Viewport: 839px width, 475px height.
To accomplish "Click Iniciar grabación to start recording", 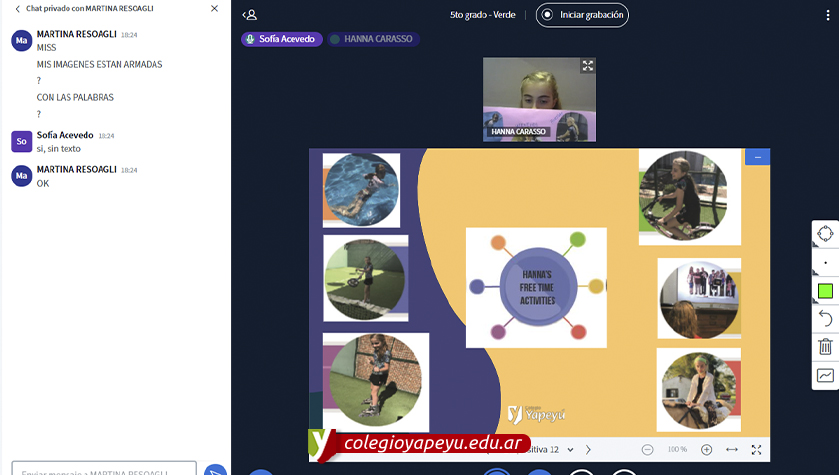I will (582, 15).
